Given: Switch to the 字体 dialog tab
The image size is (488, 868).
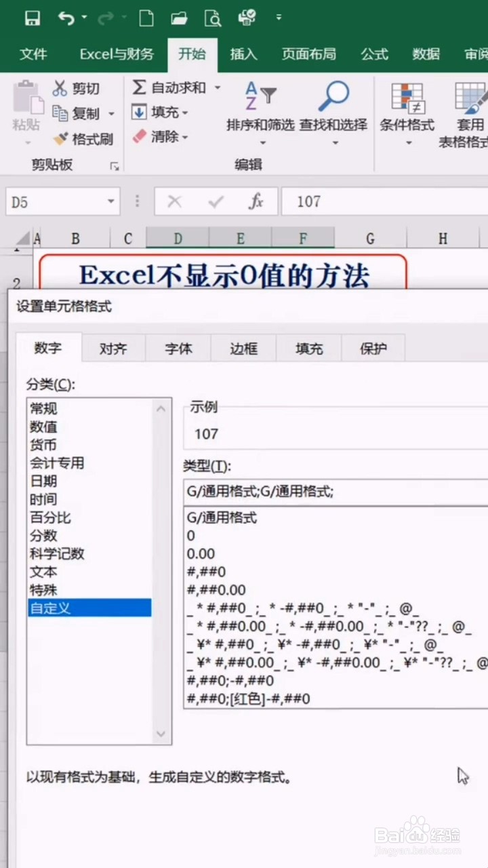Looking at the screenshot, I should pyautogui.click(x=178, y=349).
